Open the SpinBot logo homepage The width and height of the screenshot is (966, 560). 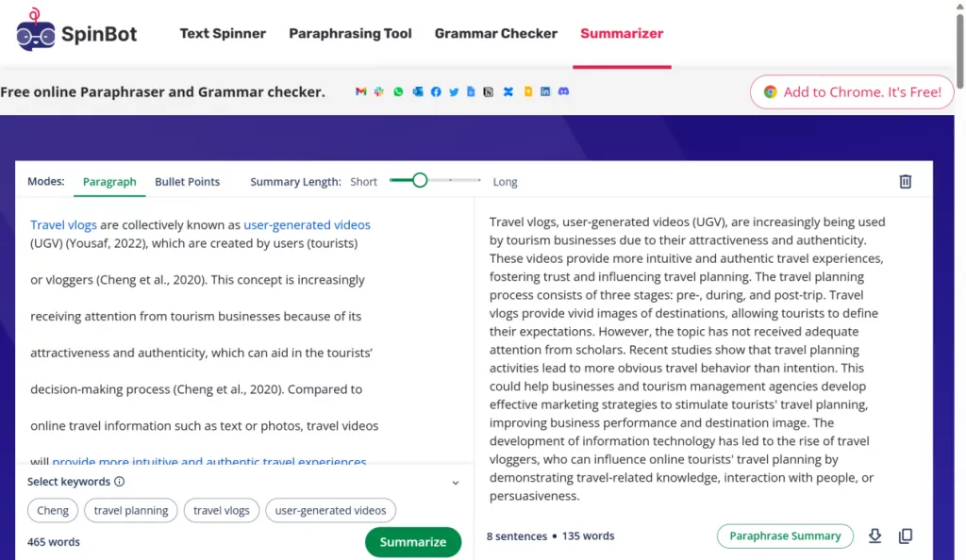point(76,33)
